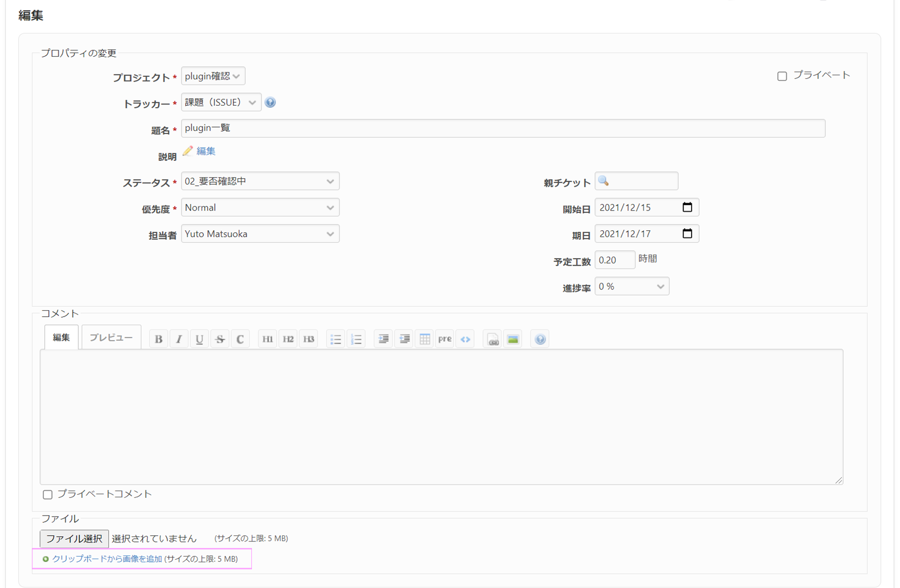Image resolution: width=900 pixels, height=588 pixels.
Task: Insert an image with the picture icon
Action: [513, 339]
